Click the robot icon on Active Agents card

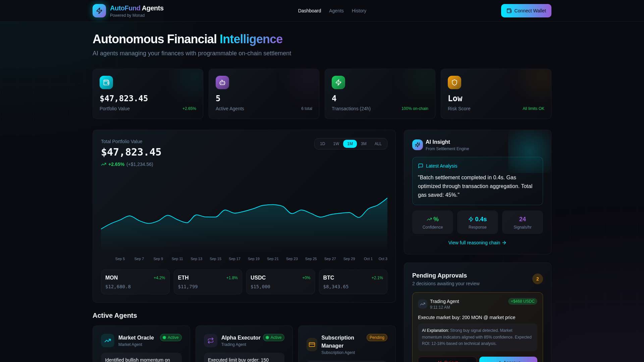(222, 82)
